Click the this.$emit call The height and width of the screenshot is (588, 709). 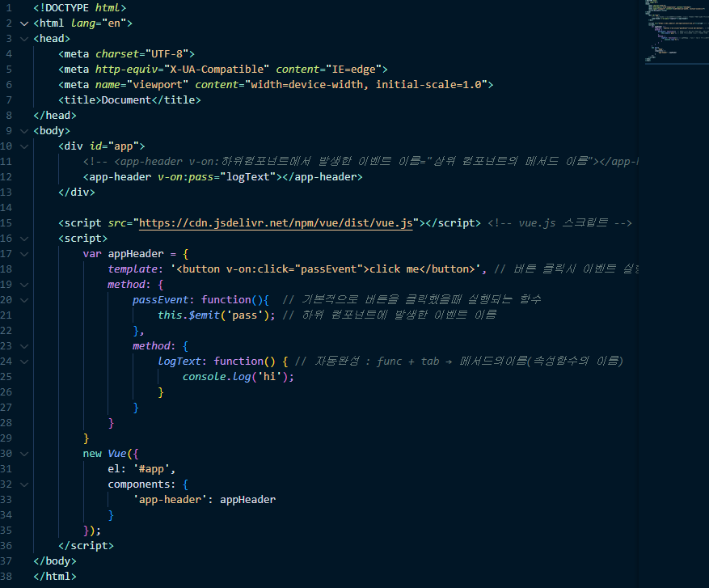pyautogui.click(x=216, y=315)
